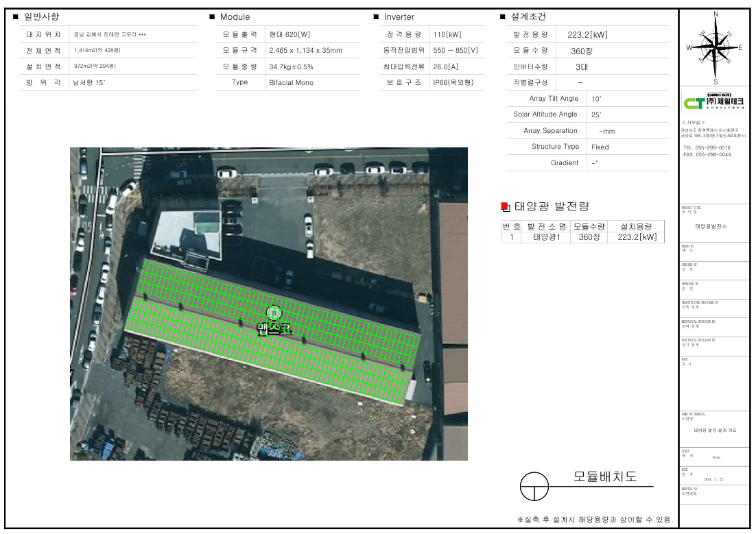Click the square bullet before Module heading
756x534 pixels.
click(212, 17)
